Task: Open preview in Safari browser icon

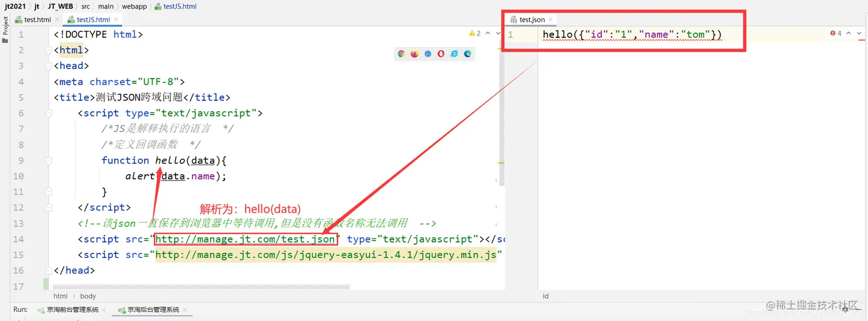Action: tap(428, 54)
